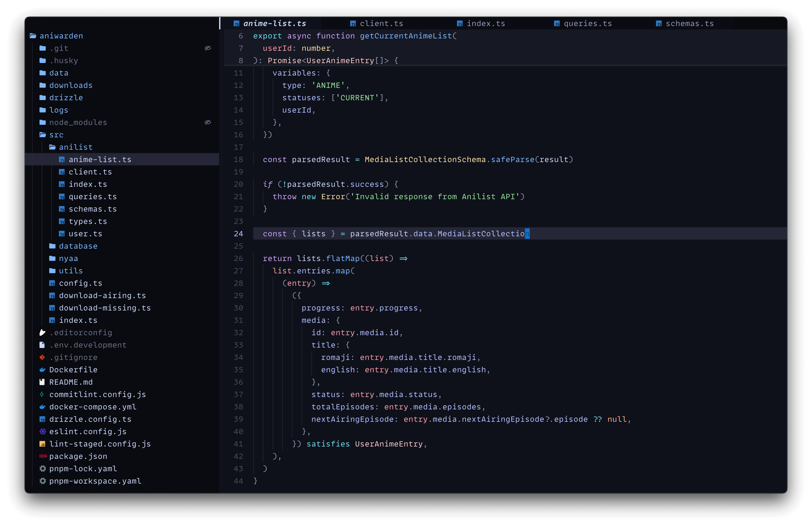This screenshot has width=812, height=526.
Task: Click totalEpisodes property on line 38
Action: pyautogui.click(x=343, y=407)
